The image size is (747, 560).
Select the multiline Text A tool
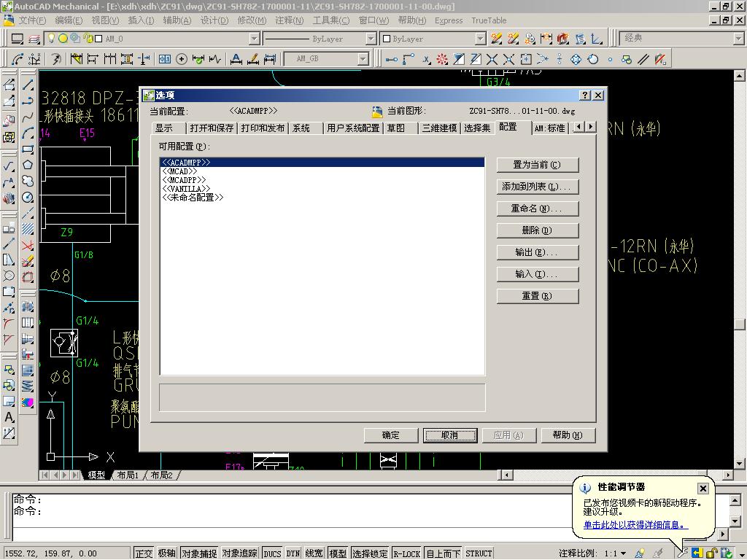(x=9, y=418)
